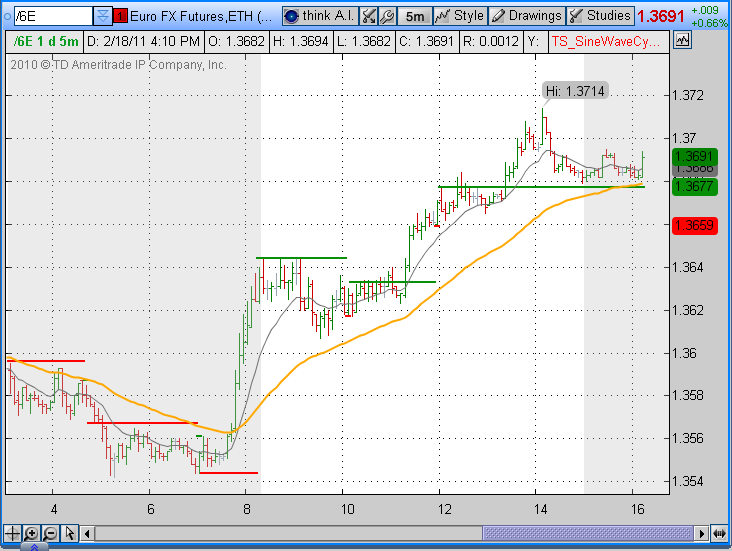Image resolution: width=732 pixels, height=551 pixels.
Task: Click the zoom out magnifier icon
Action: [50, 533]
